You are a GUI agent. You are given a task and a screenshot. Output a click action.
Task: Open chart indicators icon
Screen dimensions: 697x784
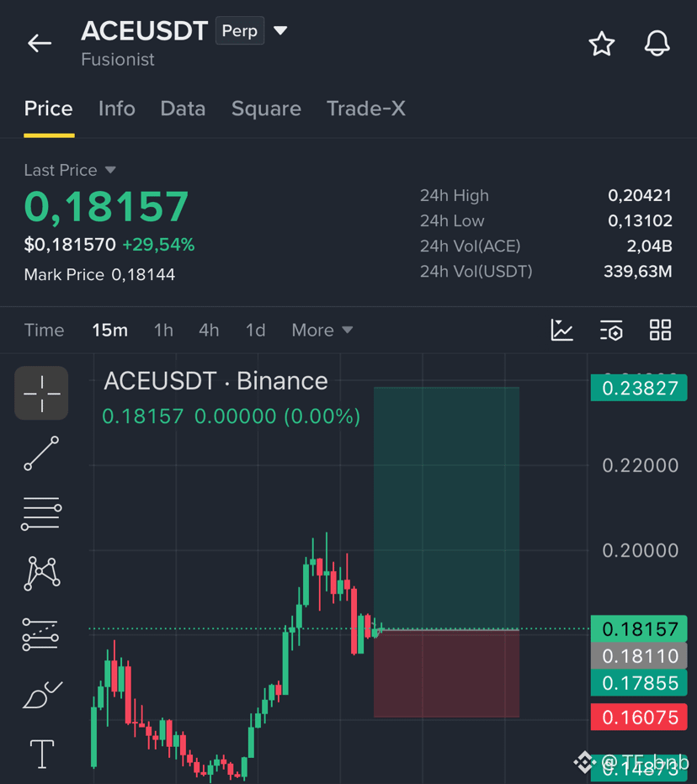pyautogui.click(x=561, y=330)
